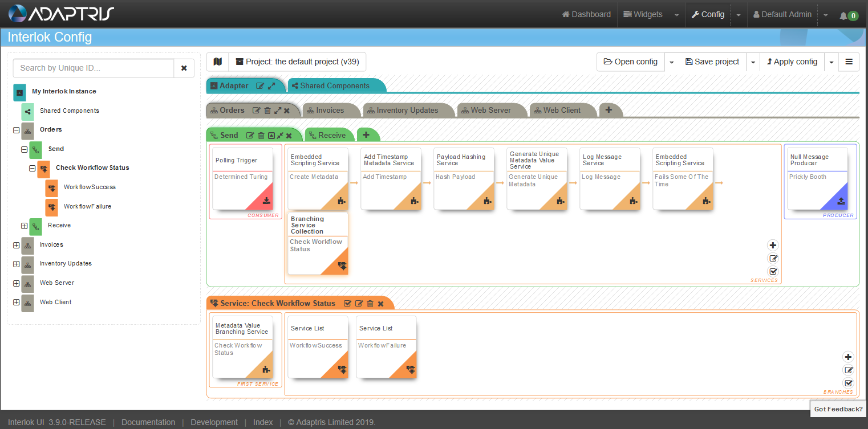This screenshot has width=868, height=429.
Task: Expand the Adapter tab to fullscreen
Action: 271,85
